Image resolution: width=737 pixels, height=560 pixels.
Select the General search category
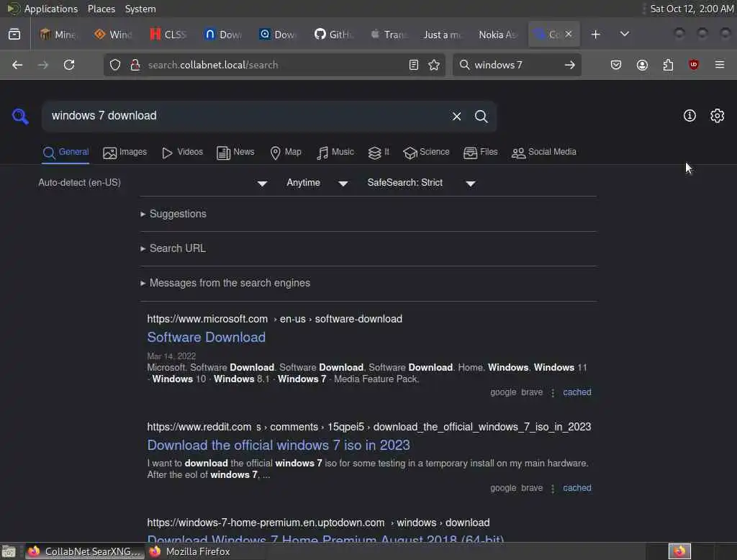(x=65, y=153)
